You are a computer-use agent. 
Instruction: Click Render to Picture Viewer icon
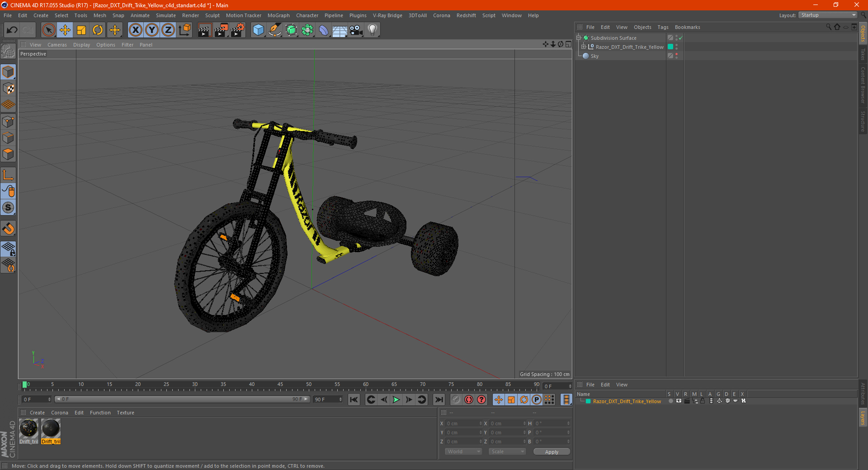(x=221, y=30)
